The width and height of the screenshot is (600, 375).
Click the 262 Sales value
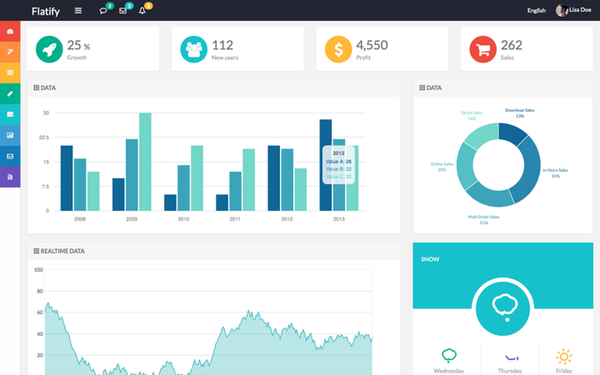point(512,46)
